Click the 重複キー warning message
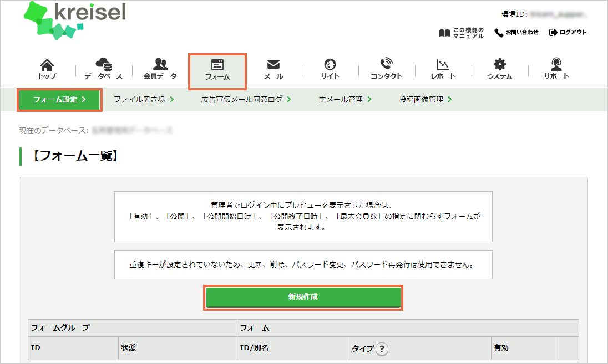The height and width of the screenshot is (364, 608). (x=303, y=265)
